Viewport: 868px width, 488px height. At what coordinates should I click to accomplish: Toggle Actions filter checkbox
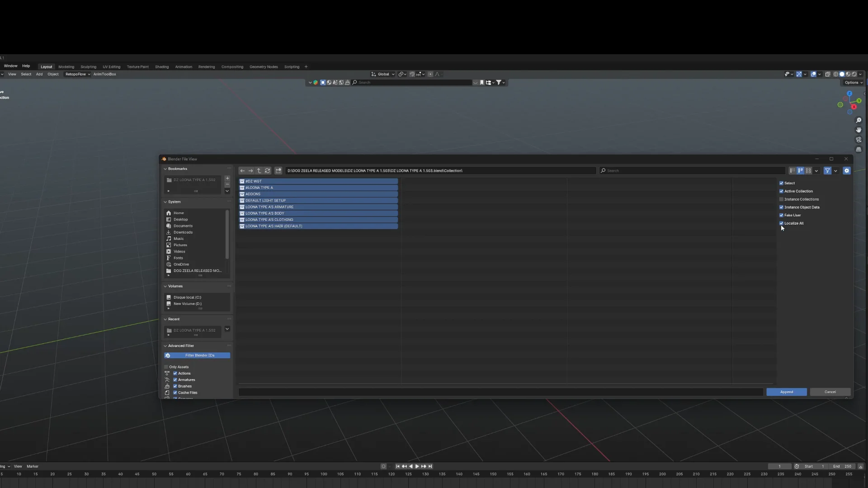pos(175,373)
